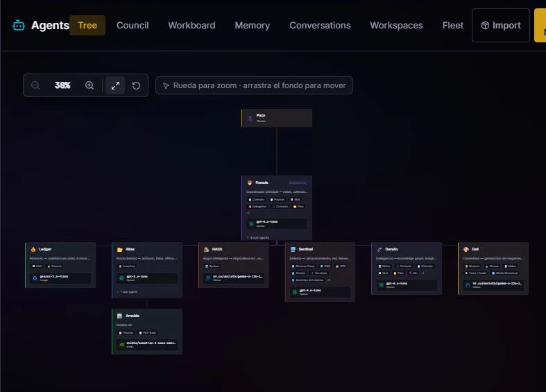This screenshot has height=392, width=546.
Task: Click the Finance tag on Ledger
Action: [55, 266]
